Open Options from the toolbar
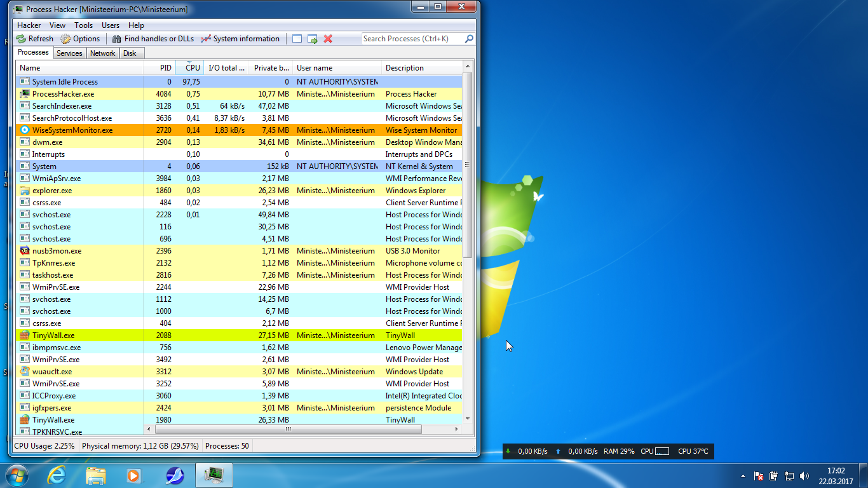This screenshot has height=488, width=868. pos(80,39)
